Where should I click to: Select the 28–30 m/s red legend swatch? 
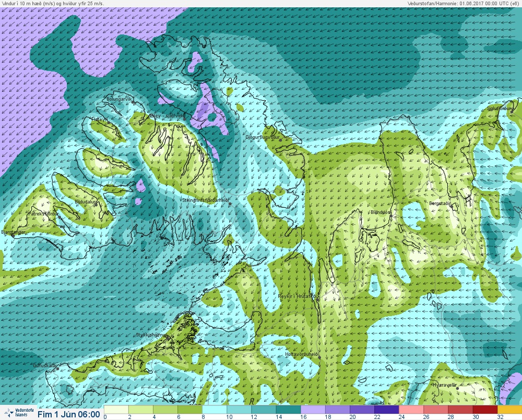(x=461, y=410)
